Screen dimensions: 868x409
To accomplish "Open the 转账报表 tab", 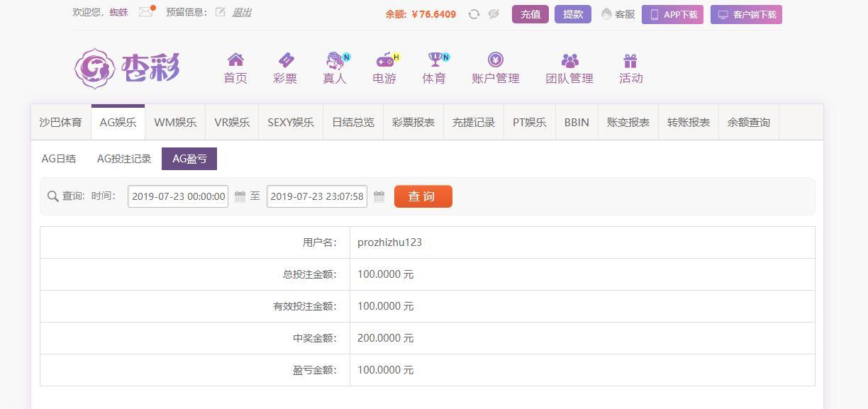I will coord(689,122).
